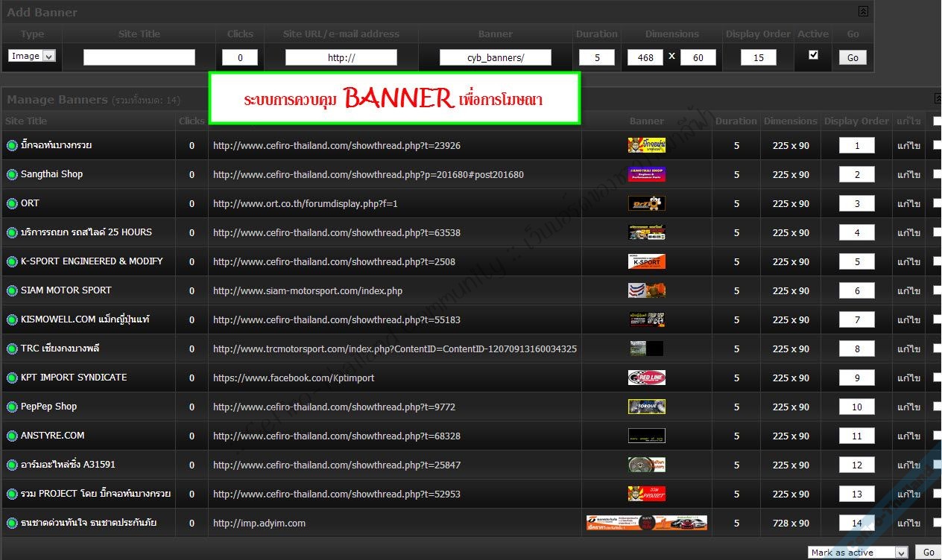Click display order field for Sangthai Shop
This screenshot has width=942, height=560.
click(857, 174)
